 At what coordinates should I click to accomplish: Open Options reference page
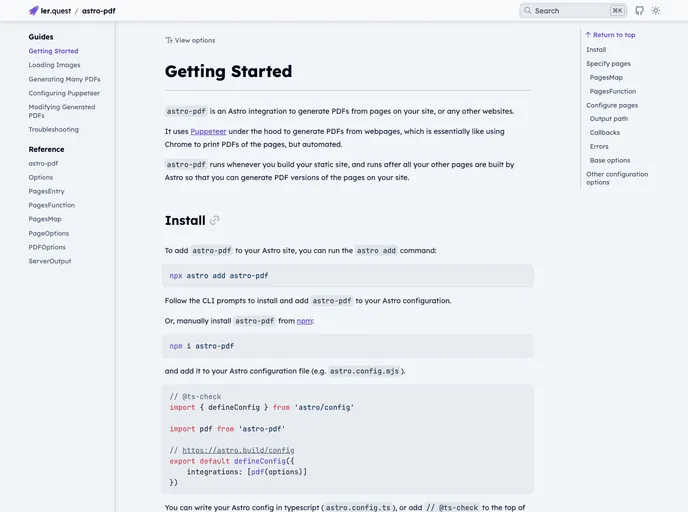pyautogui.click(x=41, y=177)
